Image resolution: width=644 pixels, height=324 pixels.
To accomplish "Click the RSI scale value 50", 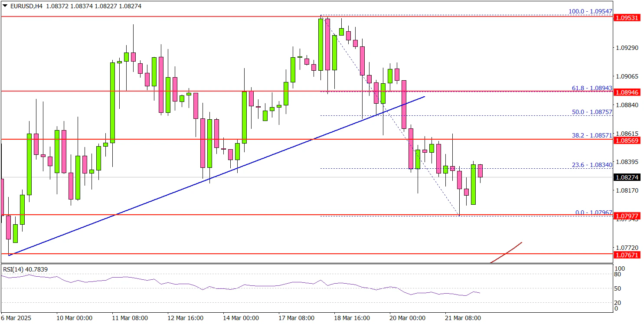I will pos(618,288).
